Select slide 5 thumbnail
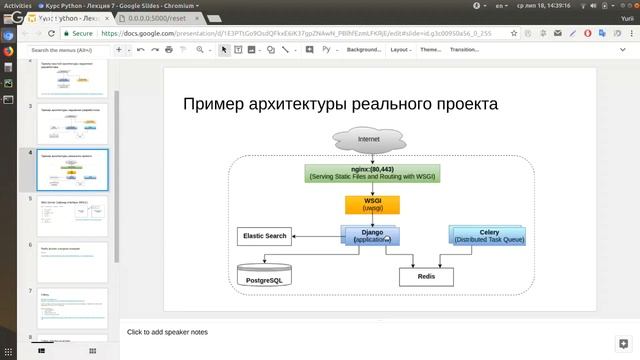 (x=73, y=216)
